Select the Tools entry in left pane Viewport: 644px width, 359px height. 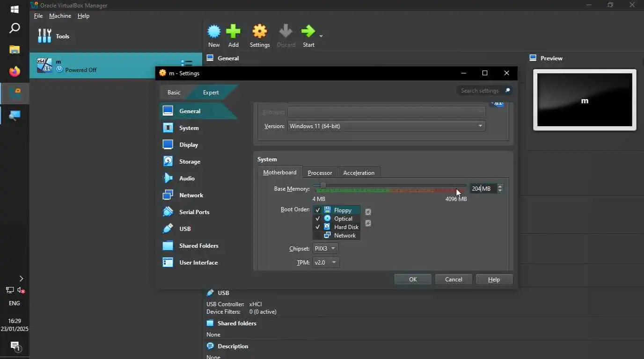pyautogui.click(x=116, y=36)
